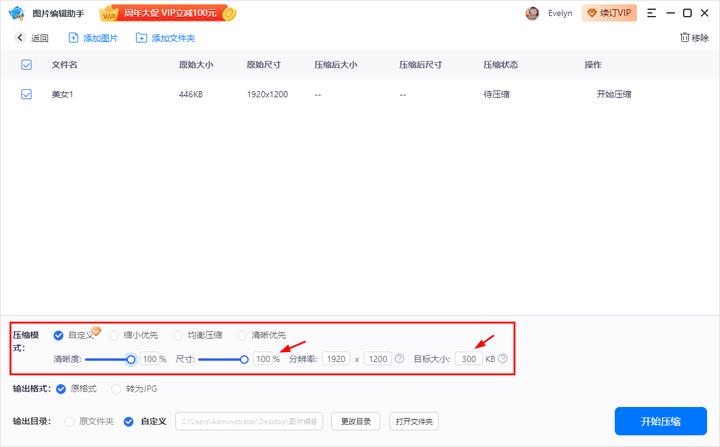The width and height of the screenshot is (720, 447).
Task: Click the 446KB original size cell
Action: point(191,94)
